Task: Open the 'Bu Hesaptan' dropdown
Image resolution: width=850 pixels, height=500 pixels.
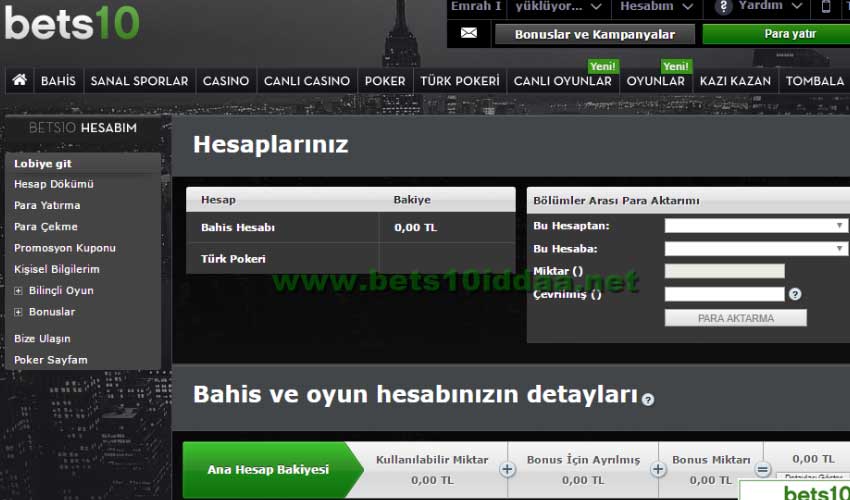Action: pos(755,226)
